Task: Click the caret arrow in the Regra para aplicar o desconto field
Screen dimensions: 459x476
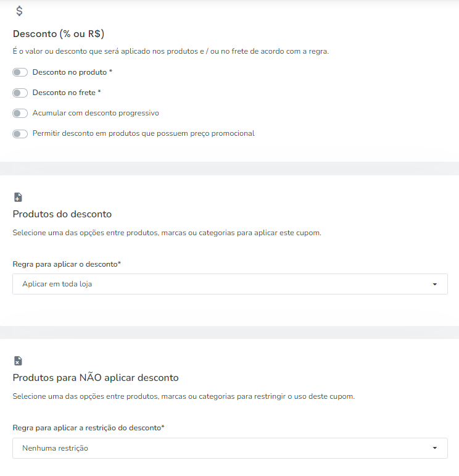Action: coord(435,284)
